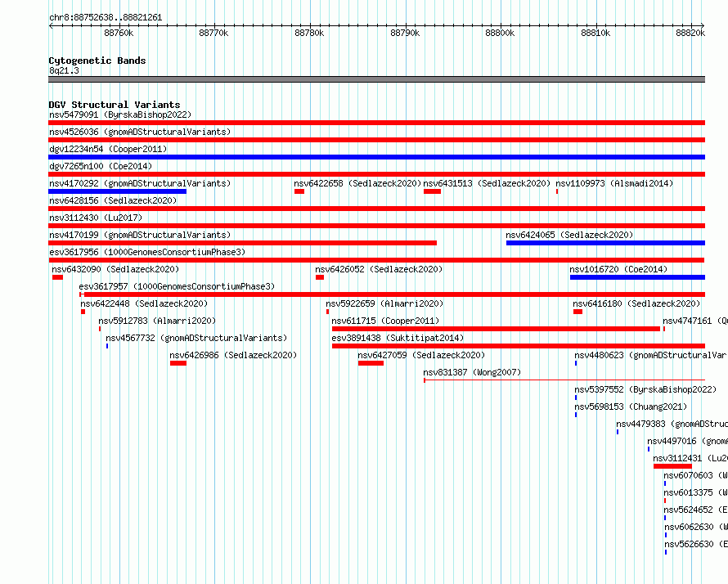
Task: Click nsv5698153 (Chuang2021) label
Action: pyautogui.click(x=631, y=407)
